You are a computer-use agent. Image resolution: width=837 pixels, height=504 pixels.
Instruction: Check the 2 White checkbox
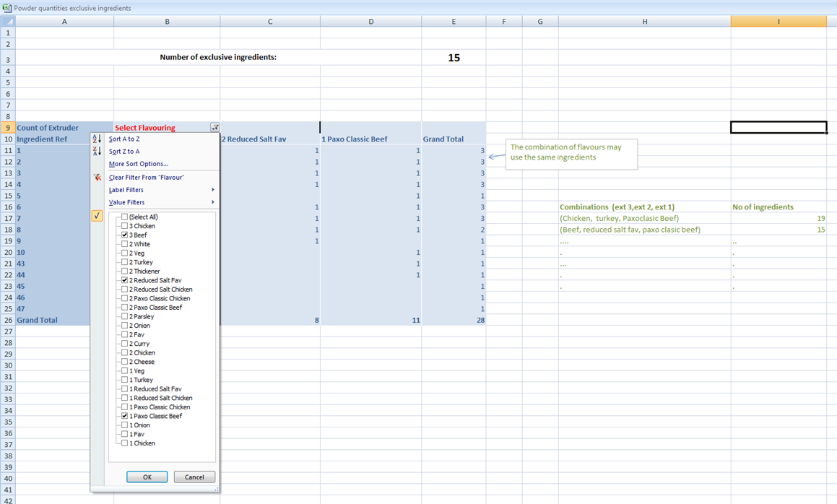pos(124,244)
